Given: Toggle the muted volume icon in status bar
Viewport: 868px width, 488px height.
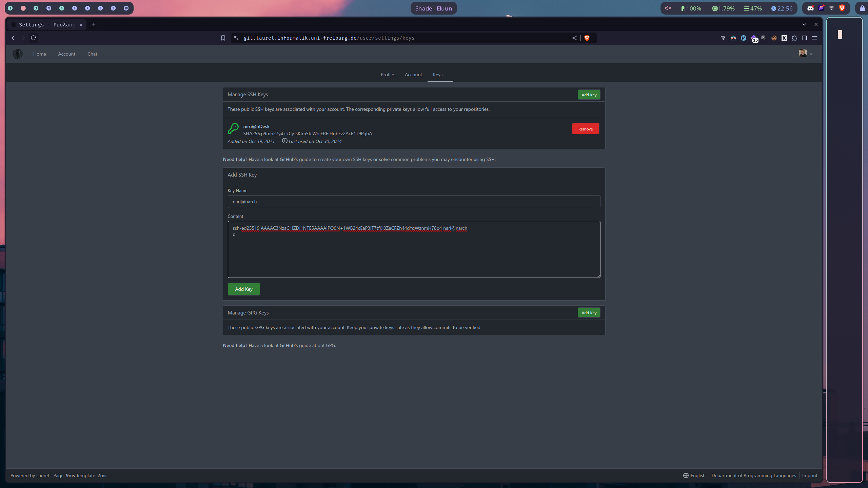Looking at the screenshot, I should coord(668,8).
